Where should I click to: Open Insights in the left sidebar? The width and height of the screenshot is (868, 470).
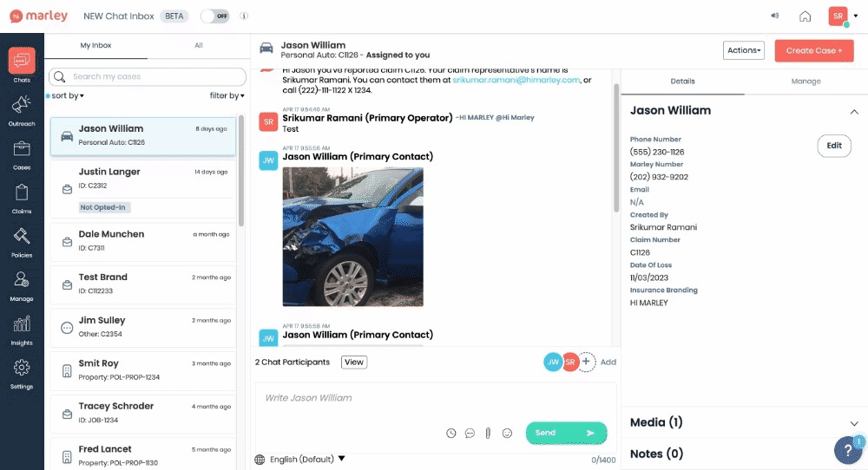(22, 330)
